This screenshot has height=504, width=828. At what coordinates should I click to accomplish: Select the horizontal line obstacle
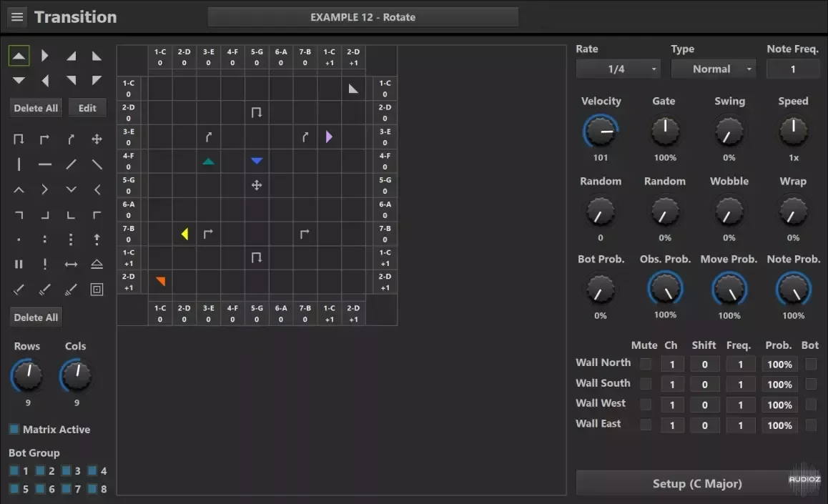(x=45, y=164)
